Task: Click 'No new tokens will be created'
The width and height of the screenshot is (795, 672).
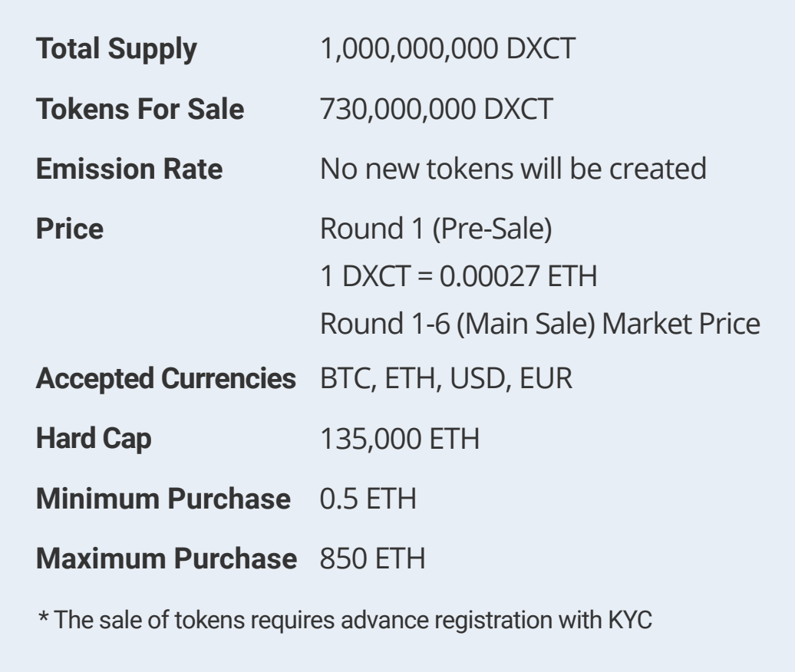Action: click(513, 169)
